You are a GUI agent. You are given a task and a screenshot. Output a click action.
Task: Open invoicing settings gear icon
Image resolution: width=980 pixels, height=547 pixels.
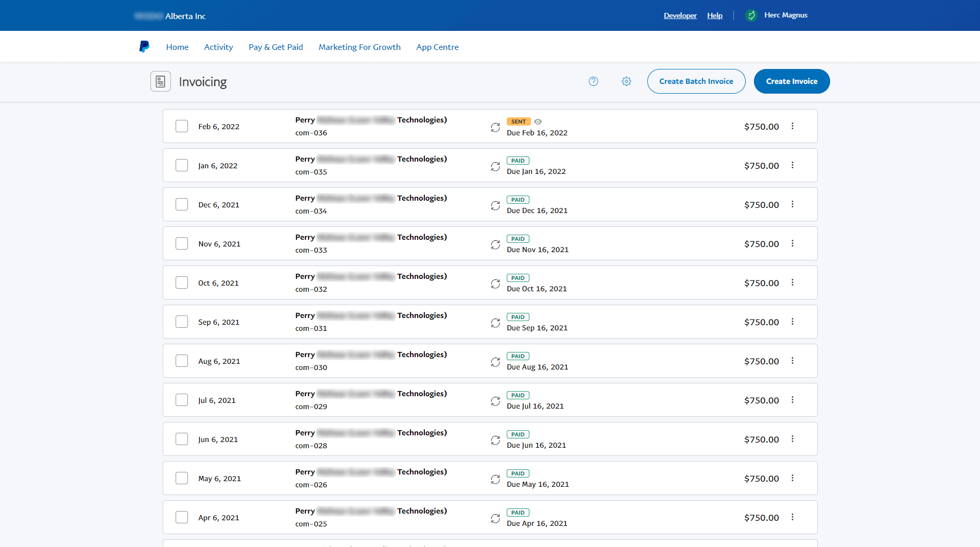pyautogui.click(x=626, y=81)
